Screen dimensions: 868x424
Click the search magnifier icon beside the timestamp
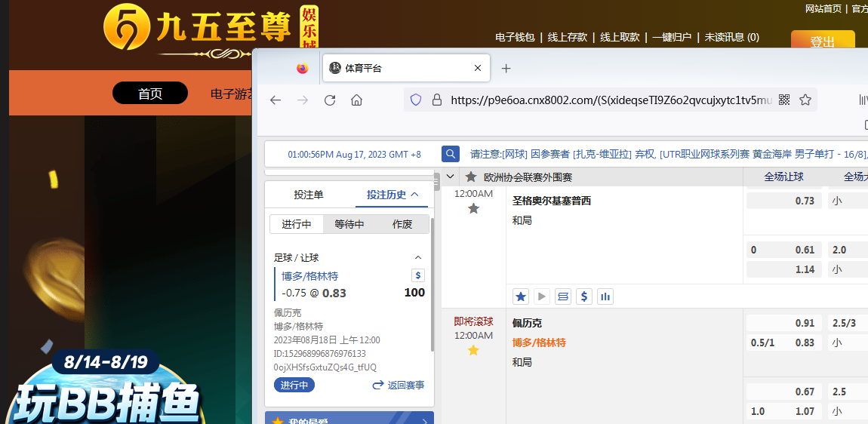tap(451, 154)
